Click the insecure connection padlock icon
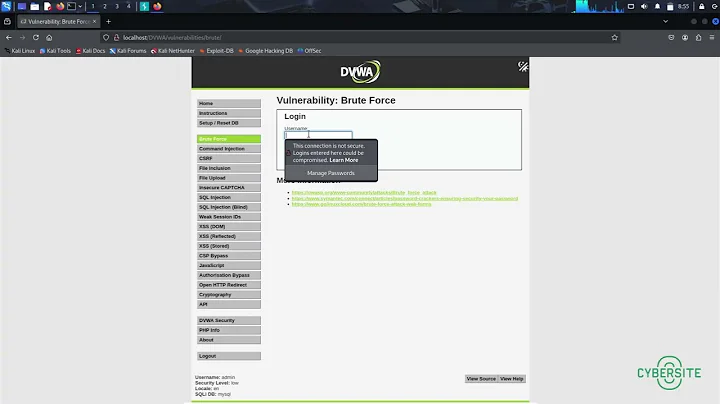Screen dimensions: 720x404 117,38
